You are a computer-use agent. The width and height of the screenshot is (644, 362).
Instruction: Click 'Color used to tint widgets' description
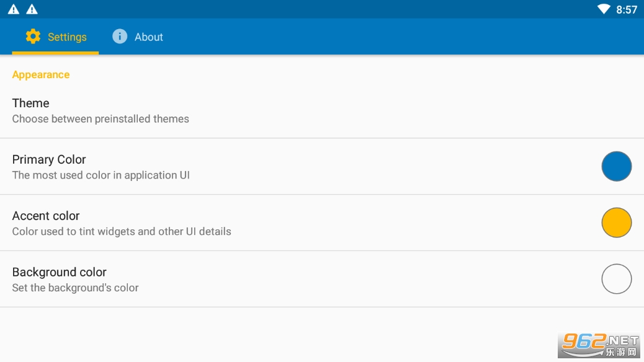[122, 232]
